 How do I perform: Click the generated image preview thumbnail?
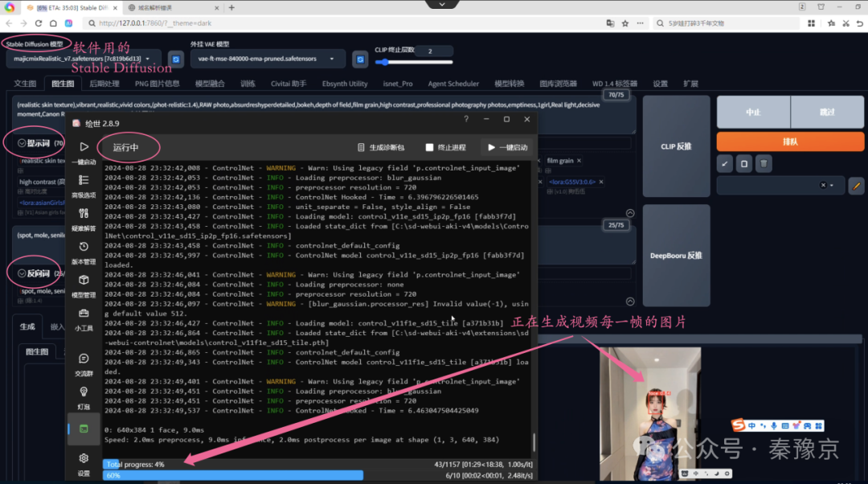tap(650, 414)
